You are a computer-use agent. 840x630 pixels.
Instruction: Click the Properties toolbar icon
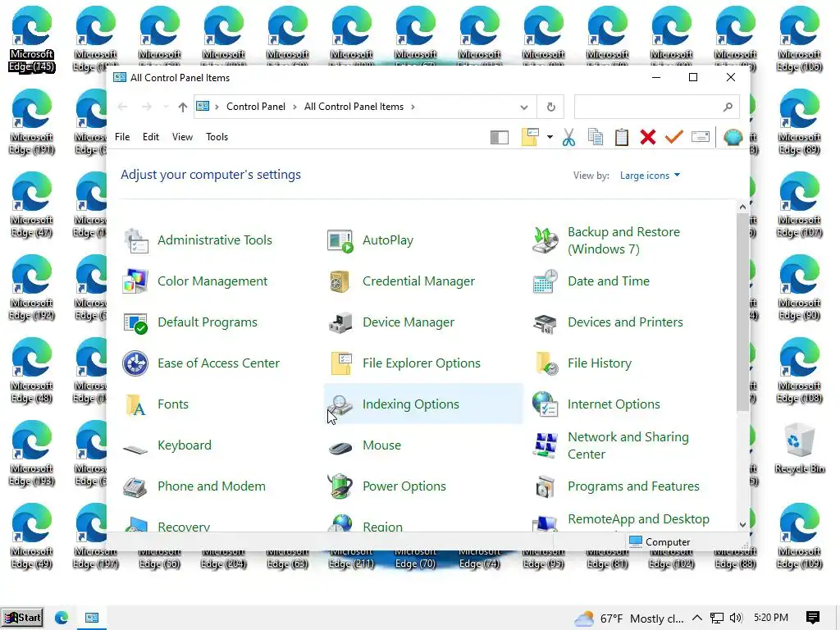click(701, 137)
